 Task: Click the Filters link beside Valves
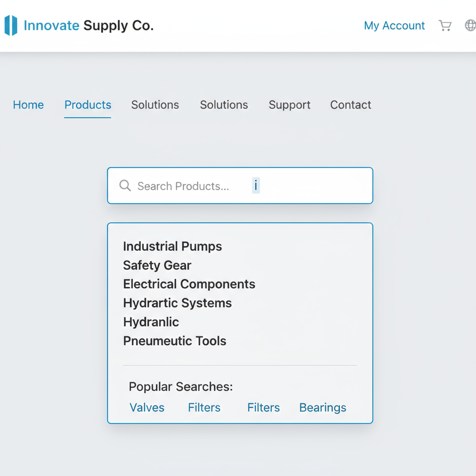[204, 408]
